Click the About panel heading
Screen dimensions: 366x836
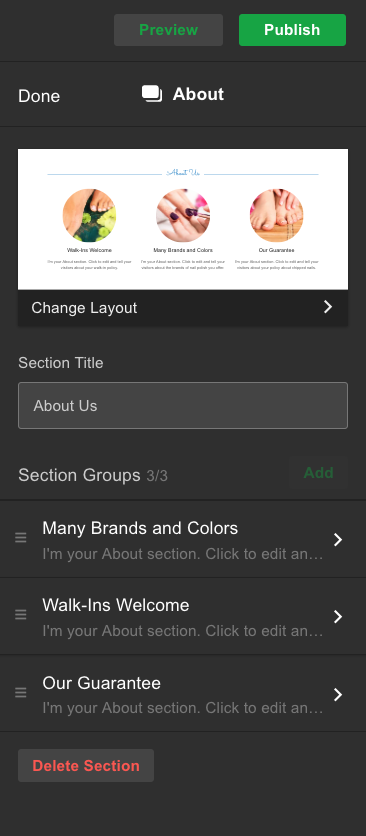point(198,94)
